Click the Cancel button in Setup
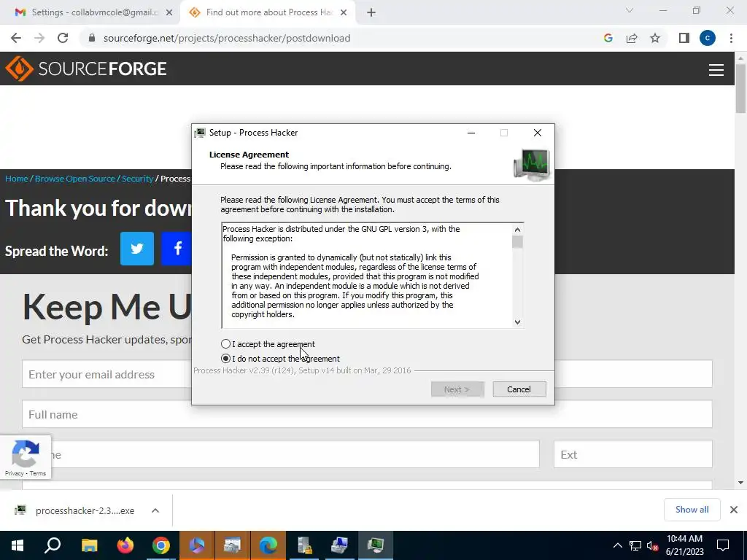 click(x=519, y=389)
